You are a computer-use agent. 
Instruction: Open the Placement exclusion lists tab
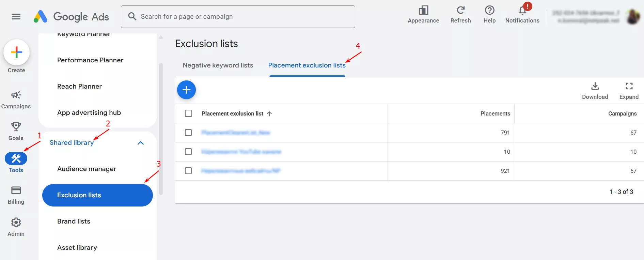click(x=306, y=65)
